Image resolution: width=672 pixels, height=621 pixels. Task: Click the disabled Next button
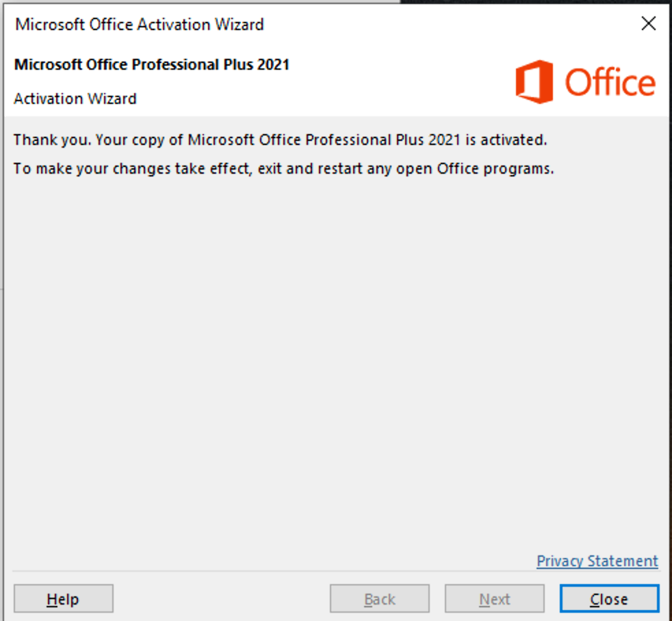pos(494,599)
